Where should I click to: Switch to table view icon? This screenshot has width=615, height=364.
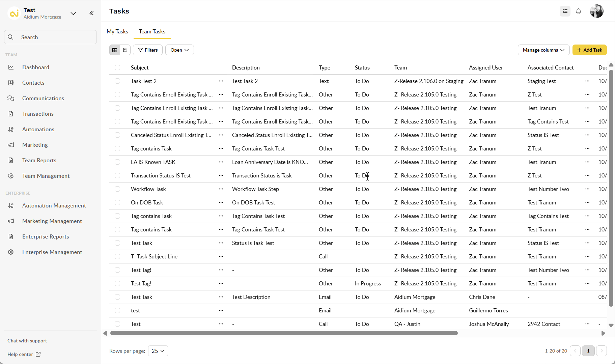(x=115, y=50)
